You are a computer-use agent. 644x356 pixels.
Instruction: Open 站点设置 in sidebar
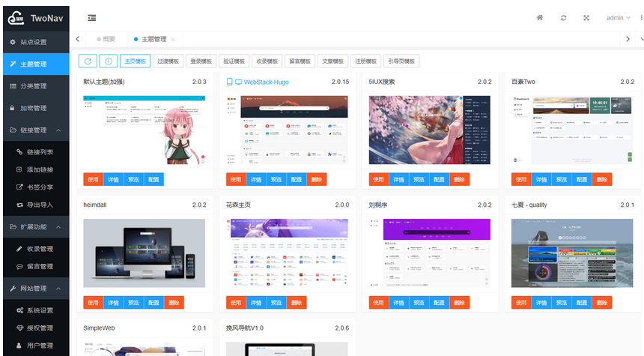pos(36,42)
